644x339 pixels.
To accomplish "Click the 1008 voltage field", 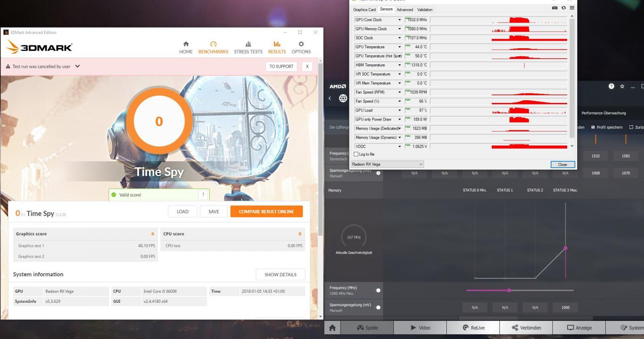I will (596, 173).
